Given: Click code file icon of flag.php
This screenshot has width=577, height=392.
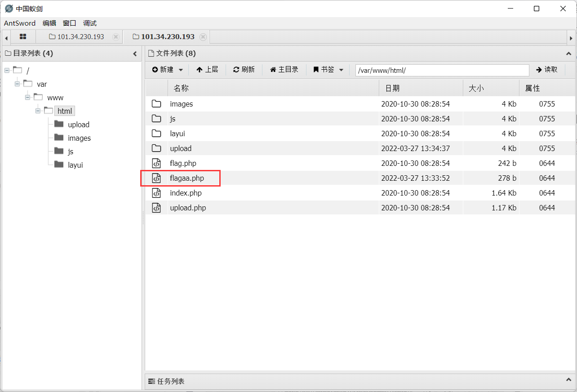Looking at the screenshot, I should [x=156, y=163].
